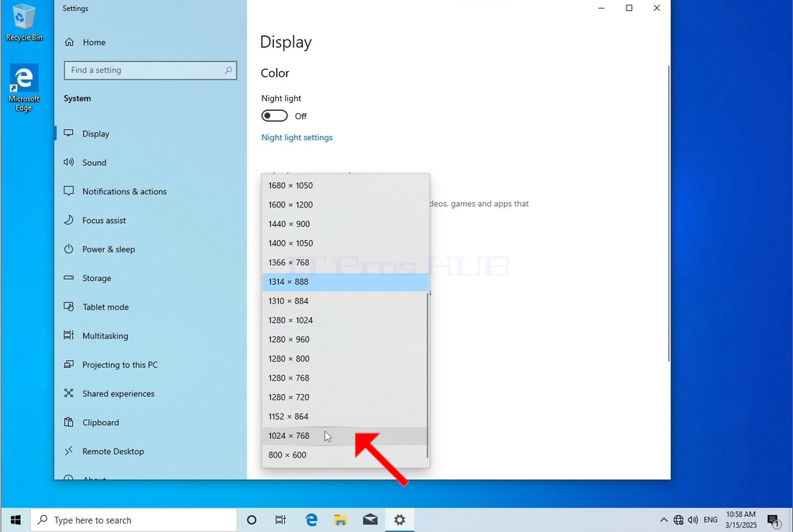Open Microsoft Edge desktop shortcut
Viewport: 793px width, 532px height.
(x=23, y=88)
